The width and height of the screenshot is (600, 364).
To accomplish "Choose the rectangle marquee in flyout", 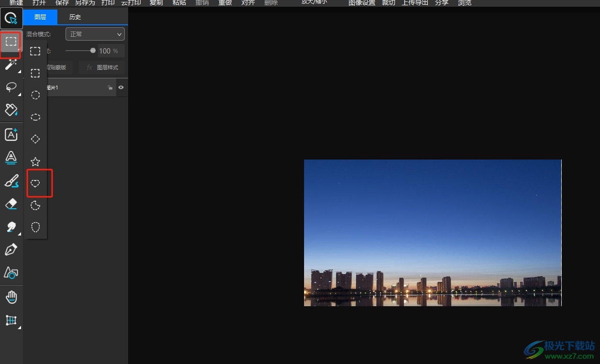I will point(35,51).
